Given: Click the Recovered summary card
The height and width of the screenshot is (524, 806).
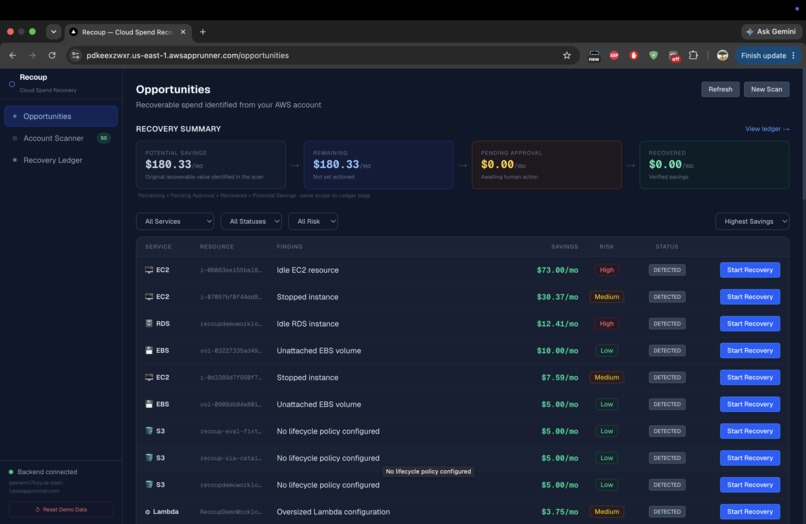Looking at the screenshot, I should (715, 165).
